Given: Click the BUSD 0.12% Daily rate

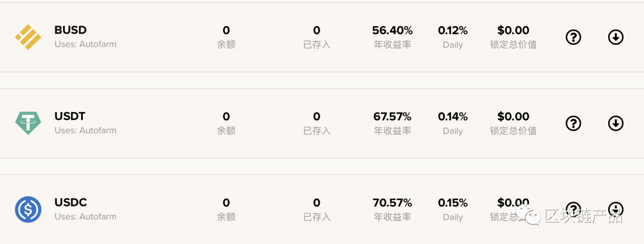Looking at the screenshot, I should (x=453, y=30).
